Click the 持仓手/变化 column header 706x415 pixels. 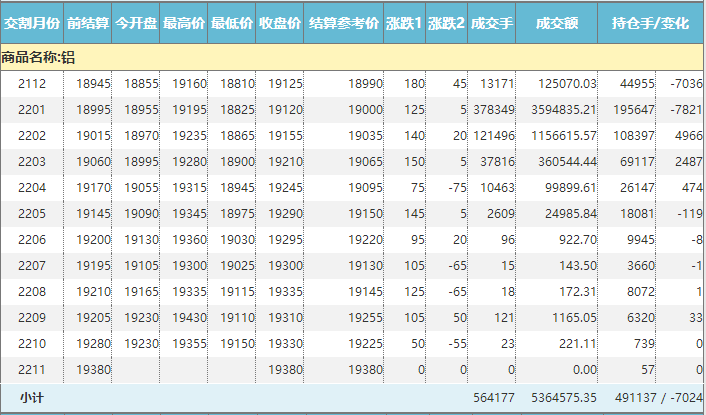point(652,22)
